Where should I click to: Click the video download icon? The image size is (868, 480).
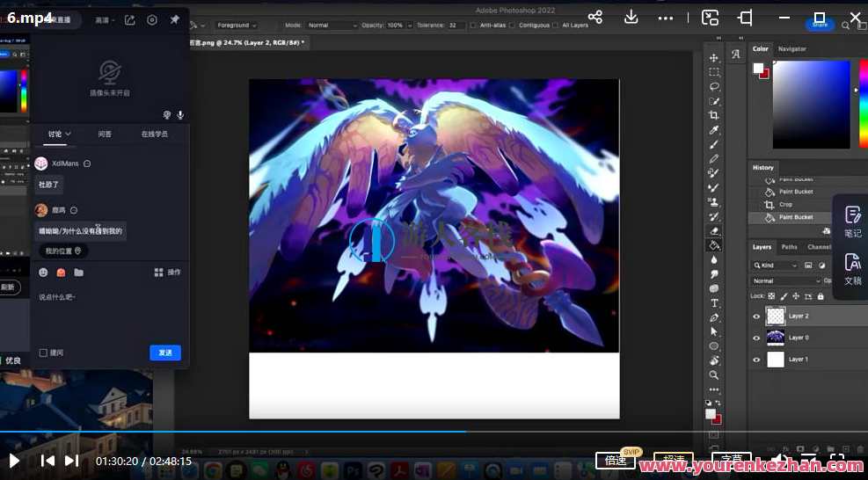click(x=631, y=18)
